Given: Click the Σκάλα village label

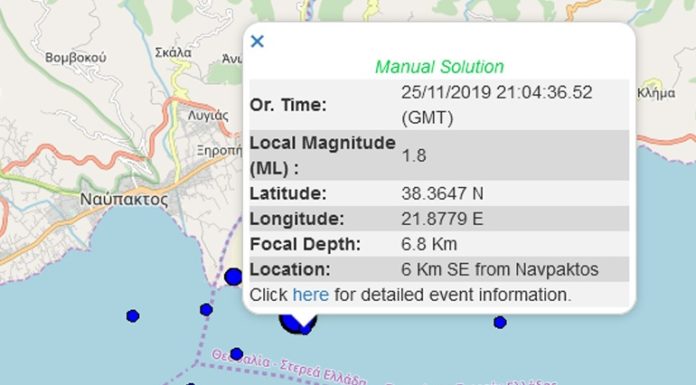Looking at the screenshot, I should [x=173, y=53].
